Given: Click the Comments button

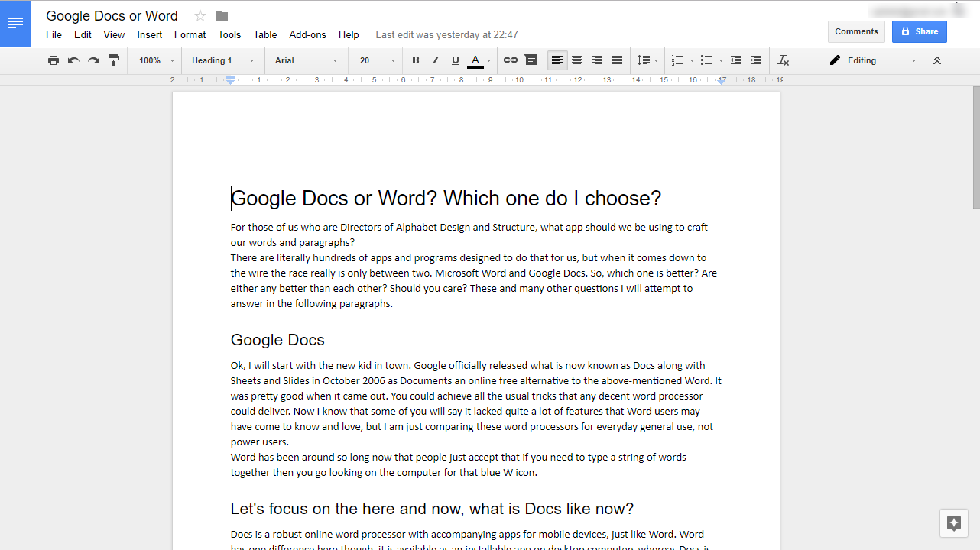Looking at the screenshot, I should [856, 31].
